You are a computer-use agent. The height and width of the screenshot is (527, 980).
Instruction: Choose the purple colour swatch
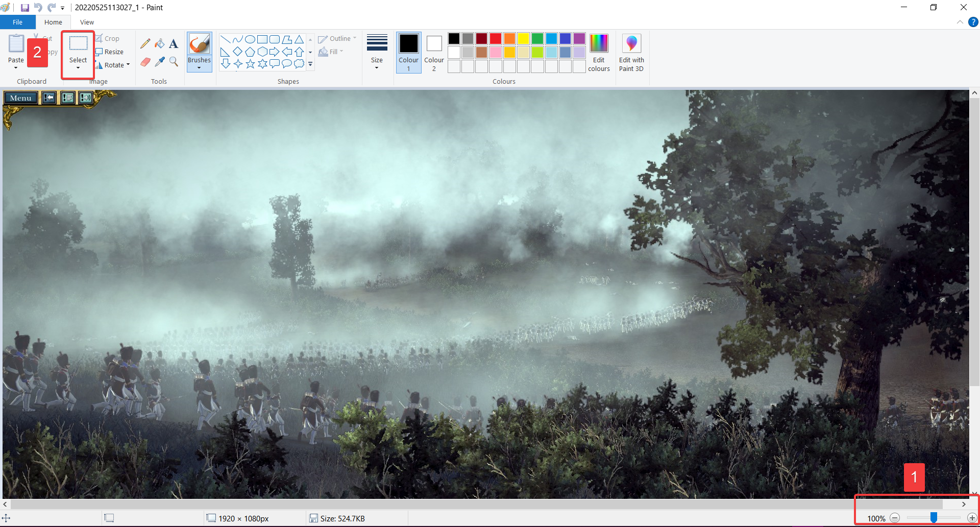(579, 39)
